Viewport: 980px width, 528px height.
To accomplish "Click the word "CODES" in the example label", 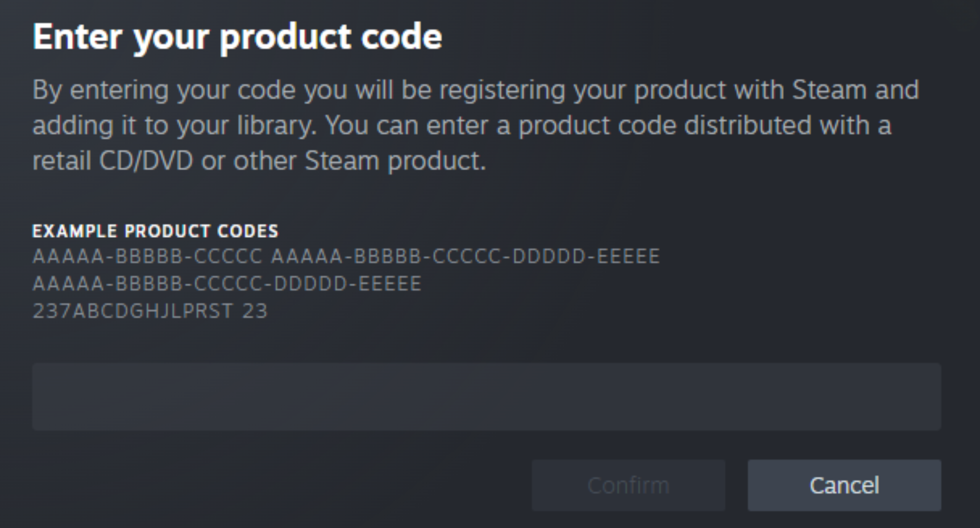I will [248, 231].
